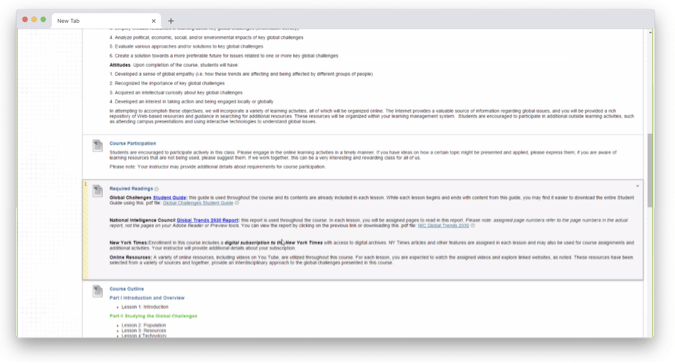Click the vertical scrollbar thumb
Screen dimensions: 675x363
coord(650,170)
